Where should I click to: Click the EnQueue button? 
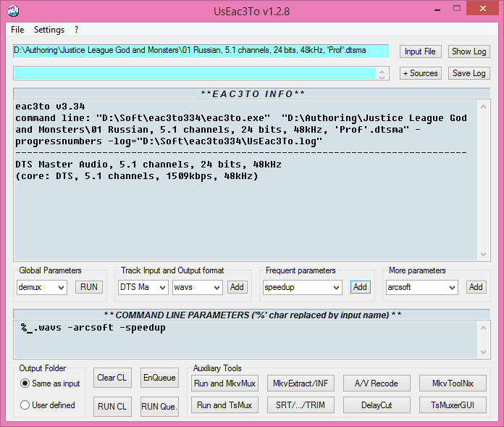click(x=159, y=378)
